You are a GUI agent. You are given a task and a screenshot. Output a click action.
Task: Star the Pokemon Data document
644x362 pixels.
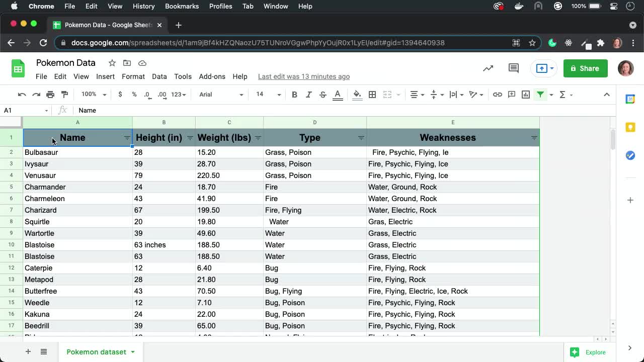pyautogui.click(x=112, y=63)
